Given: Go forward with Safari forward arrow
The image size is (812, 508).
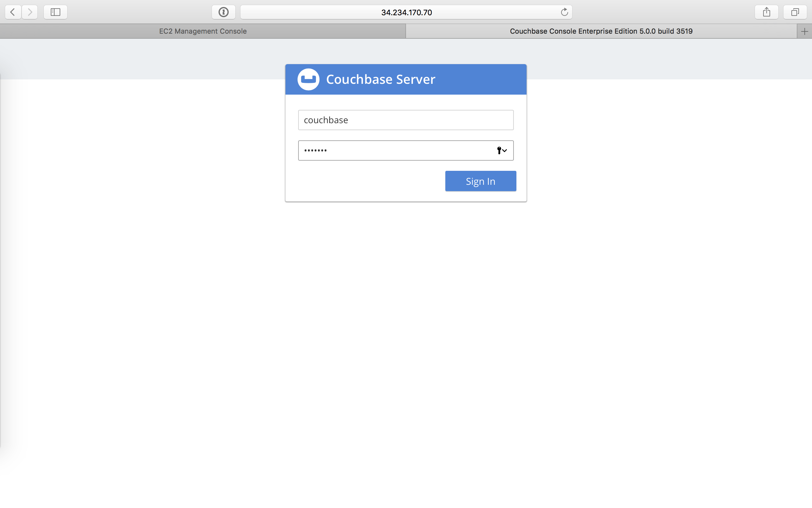Looking at the screenshot, I should (x=30, y=12).
